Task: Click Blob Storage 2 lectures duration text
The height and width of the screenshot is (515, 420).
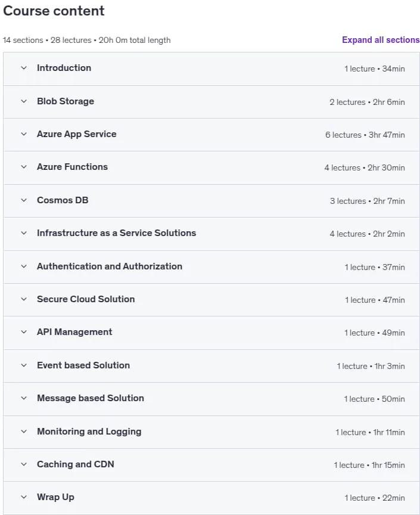Action: [367, 102]
